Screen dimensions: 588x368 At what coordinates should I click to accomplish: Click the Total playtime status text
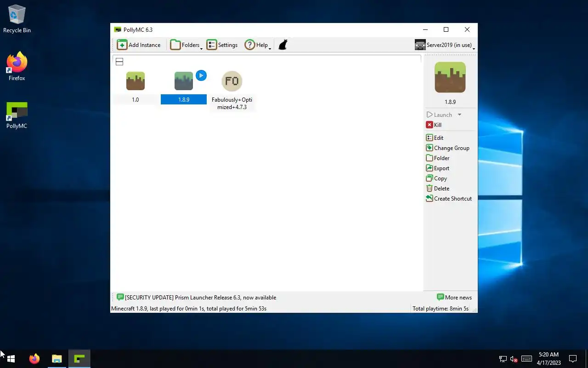pyautogui.click(x=441, y=309)
